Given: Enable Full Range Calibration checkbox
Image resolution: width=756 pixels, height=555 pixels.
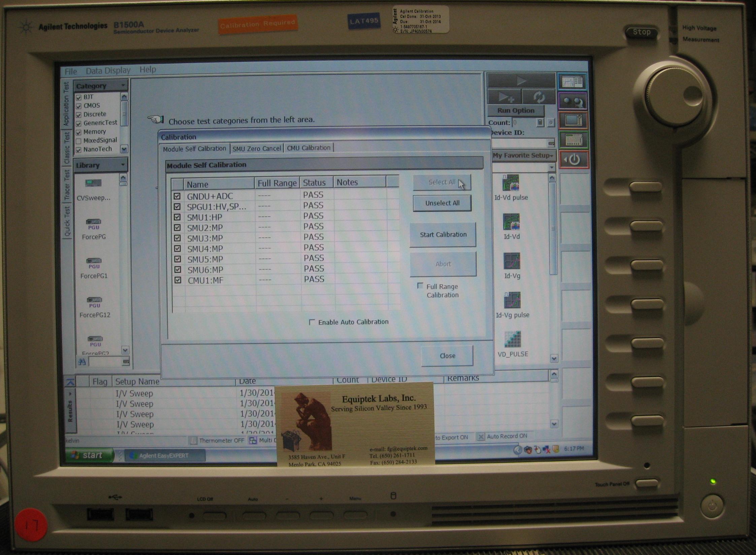Looking at the screenshot, I should click(x=420, y=286).
